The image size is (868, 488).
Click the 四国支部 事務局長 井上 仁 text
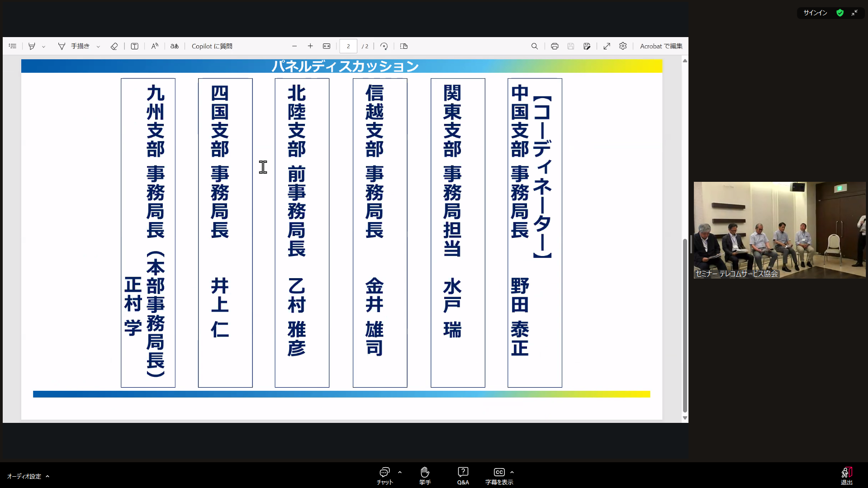pyautogui.click(x=220, y=211)
